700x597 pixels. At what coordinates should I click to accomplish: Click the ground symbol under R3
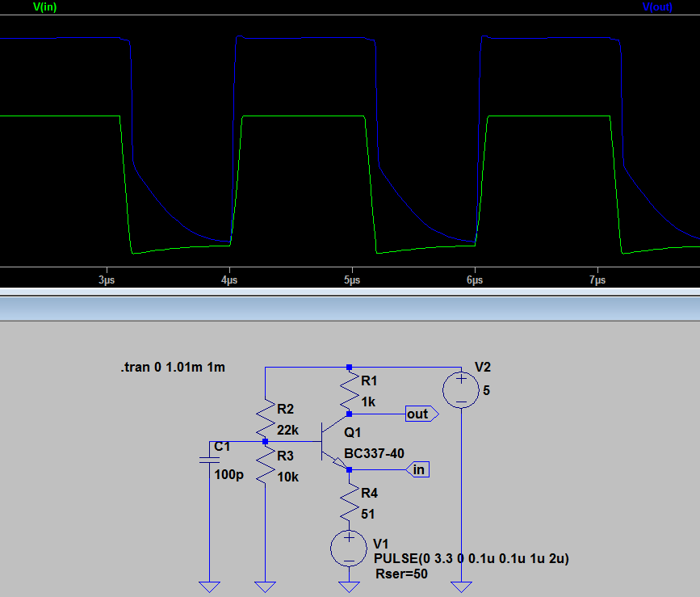[x=265, y=586]
